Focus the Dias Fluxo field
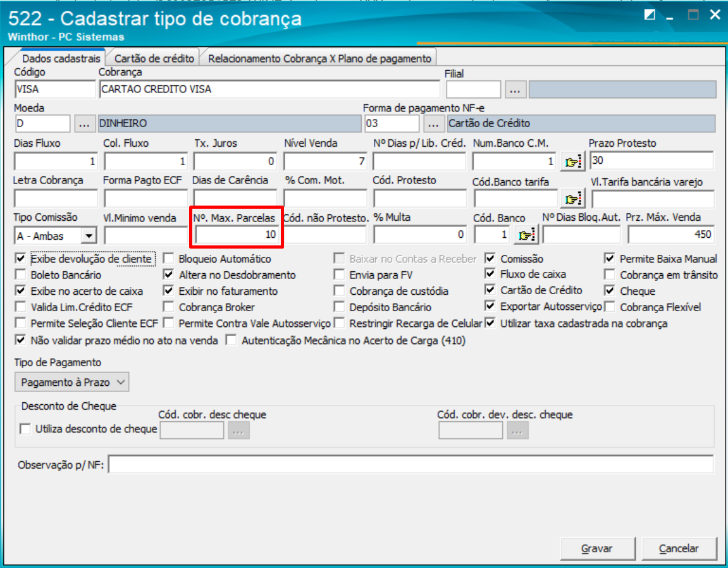 (56, 161)
